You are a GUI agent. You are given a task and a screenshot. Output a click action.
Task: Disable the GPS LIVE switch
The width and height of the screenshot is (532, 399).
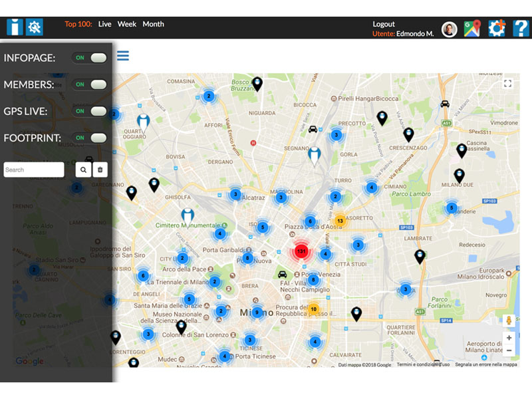90,111
